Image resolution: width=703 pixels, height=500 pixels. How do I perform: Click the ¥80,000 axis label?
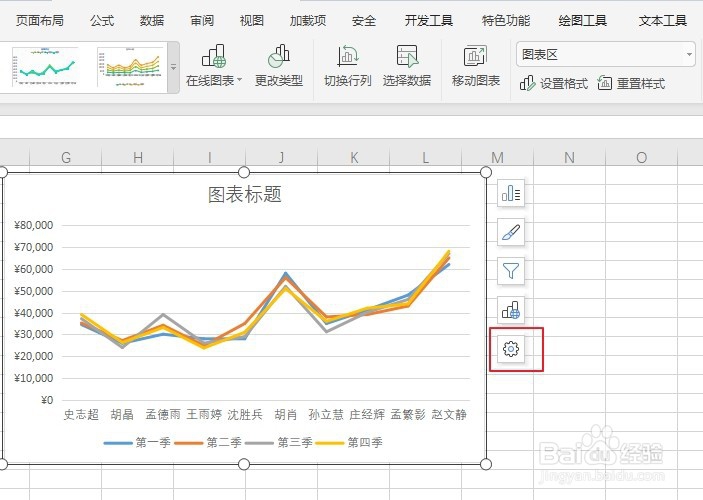click(x=34, y=225)
